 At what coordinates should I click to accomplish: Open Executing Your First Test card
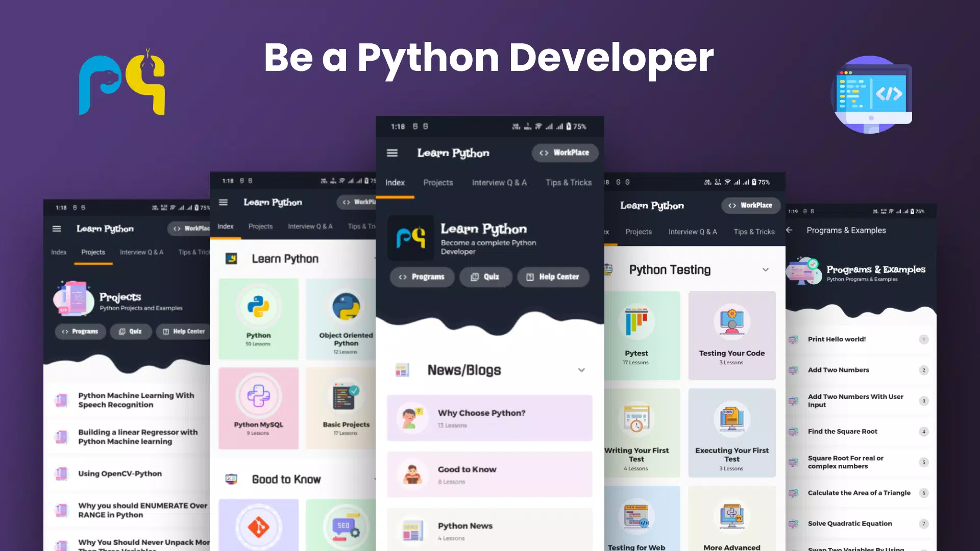tap(731, 433)
